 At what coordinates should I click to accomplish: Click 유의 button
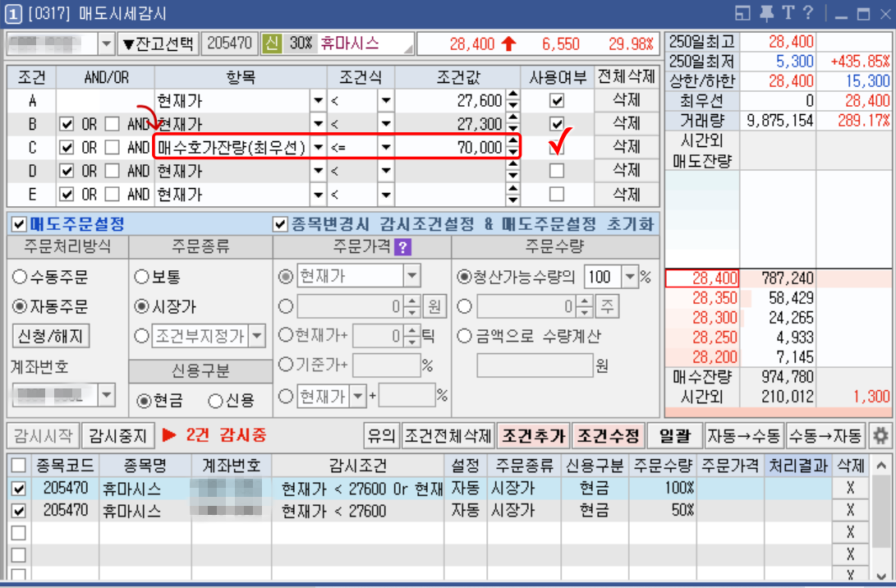click(381, 436)
